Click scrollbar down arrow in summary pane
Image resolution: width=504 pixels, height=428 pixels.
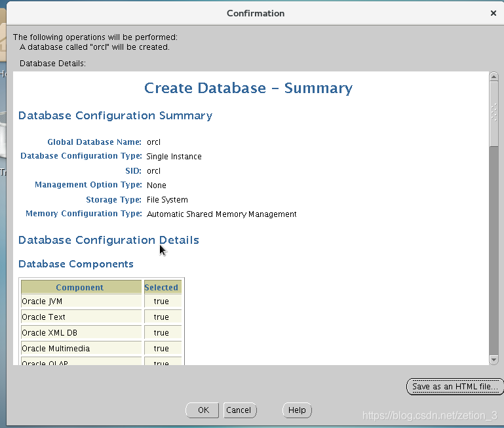[x=494, y=359]
